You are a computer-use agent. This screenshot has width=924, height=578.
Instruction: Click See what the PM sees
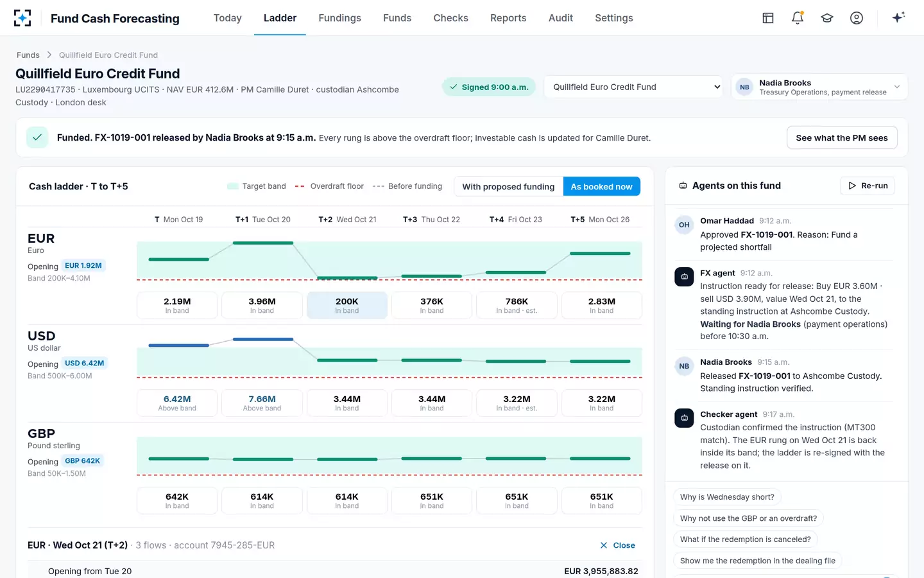point(842,137)
